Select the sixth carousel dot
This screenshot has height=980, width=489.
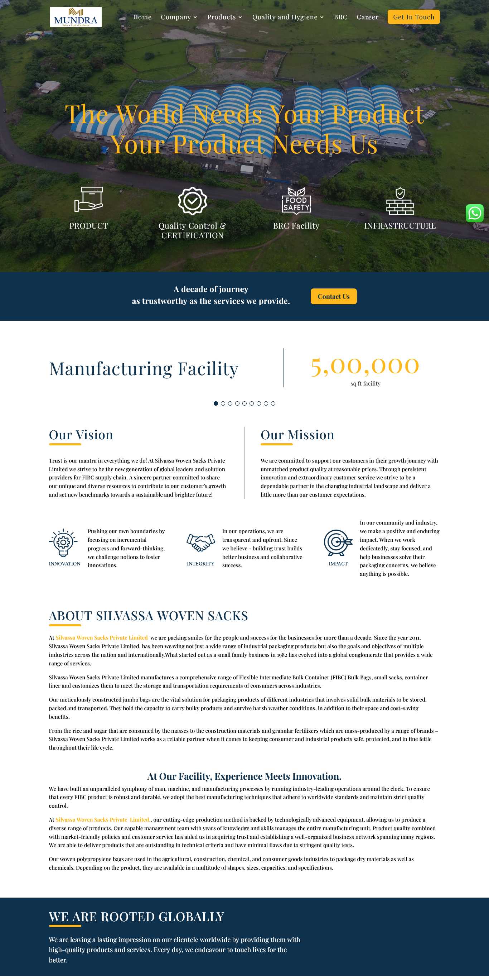tap(252, 403)
